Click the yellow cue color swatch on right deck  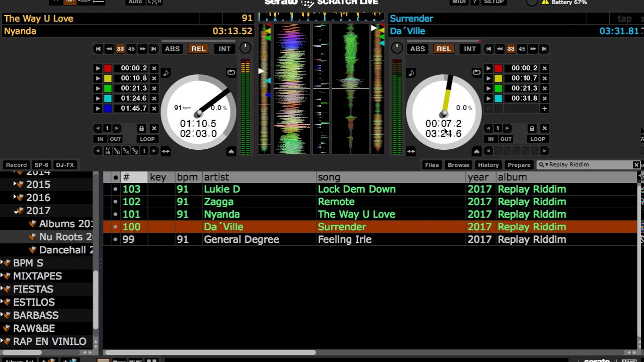point(498,78)
